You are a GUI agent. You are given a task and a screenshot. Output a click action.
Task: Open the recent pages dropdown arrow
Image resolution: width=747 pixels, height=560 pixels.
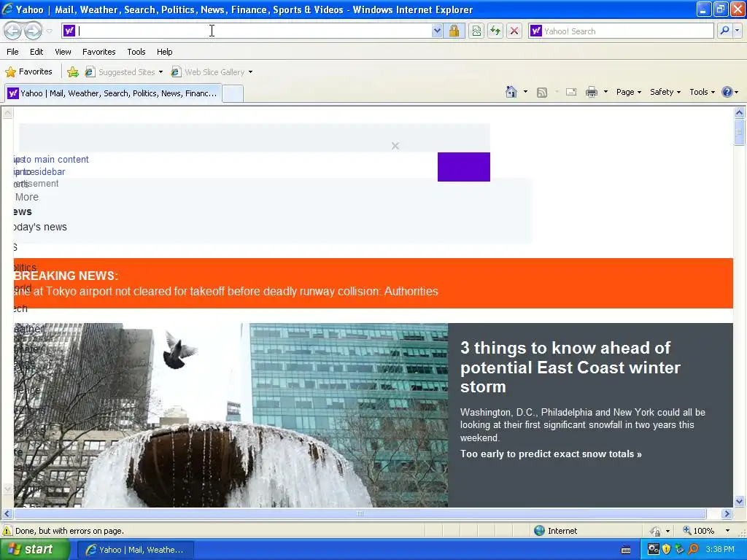[50, 31]
